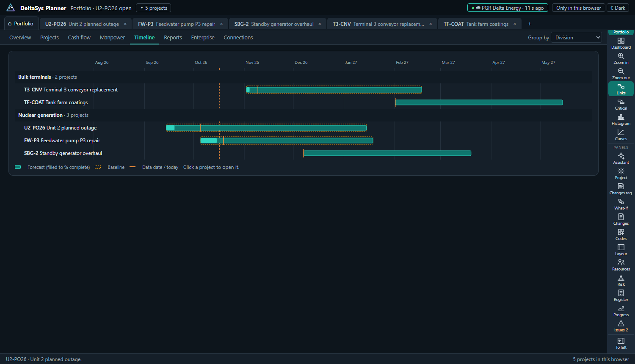Image resolution: width=635 pixels, height=364 pixels.
Task: Open the Changes req. panel
Action: (621, 189)
